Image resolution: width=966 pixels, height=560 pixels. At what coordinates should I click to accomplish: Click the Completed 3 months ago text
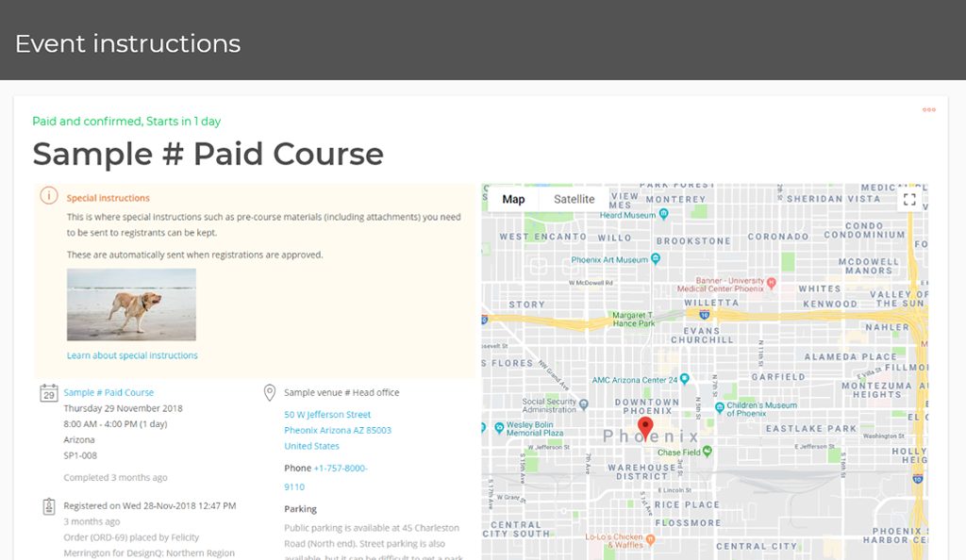[x=115, y=478]
